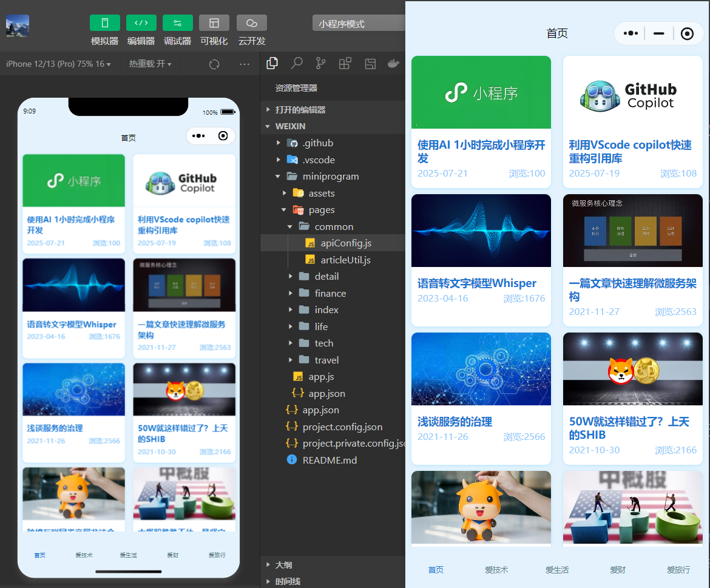Open the extensions icon in activity bar
Image resolution: width=710 pixels, height=588 pixels.
pyautogui.click(x=345, y=63)
